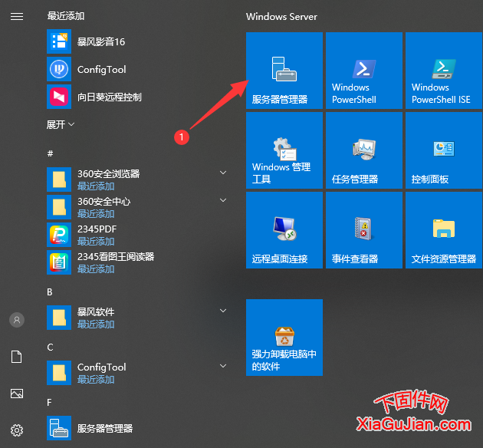
Task: Open the Documents sidebar icon
Action: tap(17, 357)
